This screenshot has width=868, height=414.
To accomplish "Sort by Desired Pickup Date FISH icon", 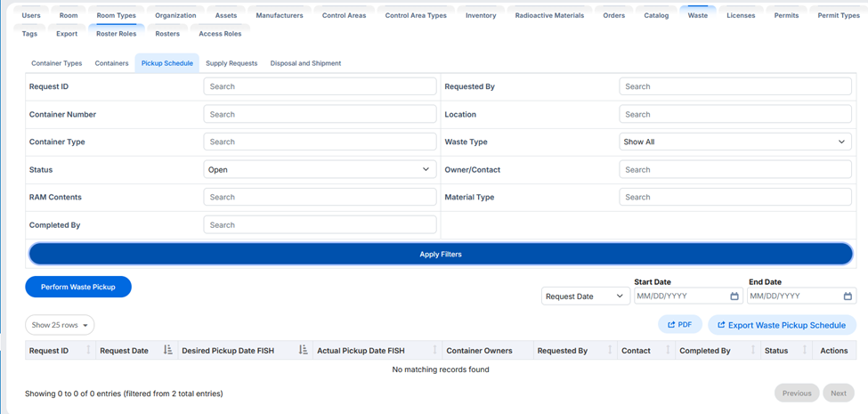I will pos(303,351).
